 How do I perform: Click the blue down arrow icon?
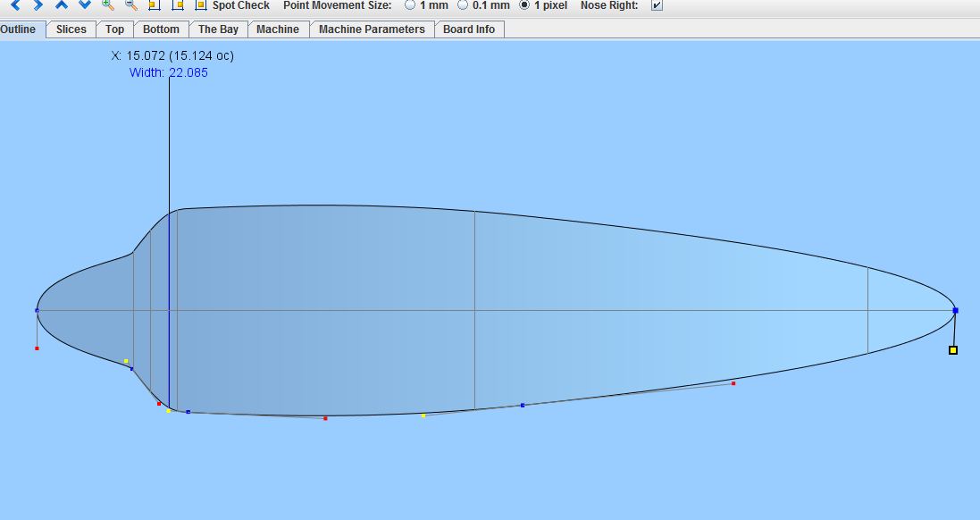(85, 4)
